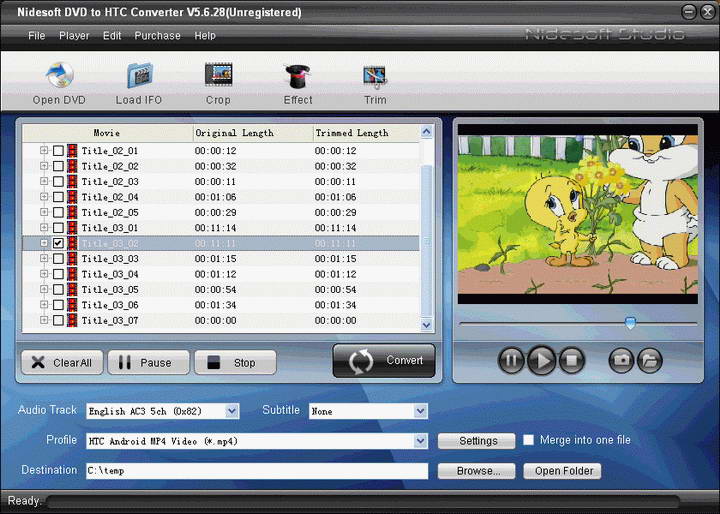
Task: Click the movie list scroll up arrow
Action: pyautogui.click(x=426, y=132)
